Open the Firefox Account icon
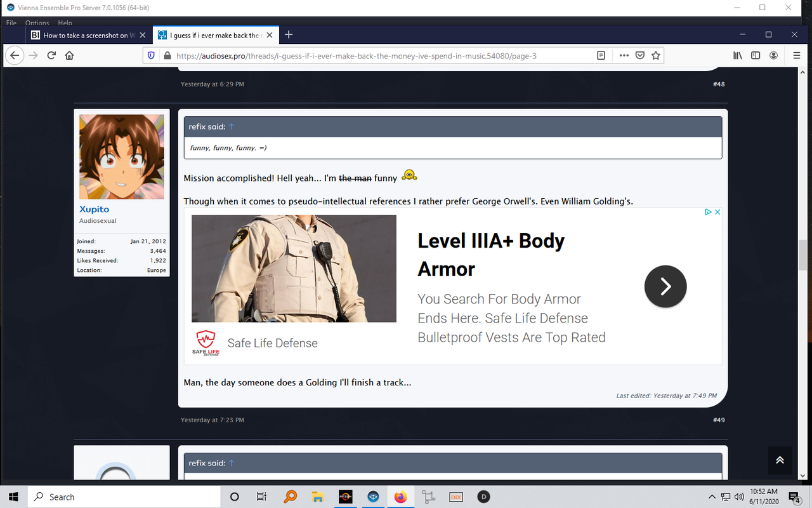 pyautogui.click(x=773, y=55)
